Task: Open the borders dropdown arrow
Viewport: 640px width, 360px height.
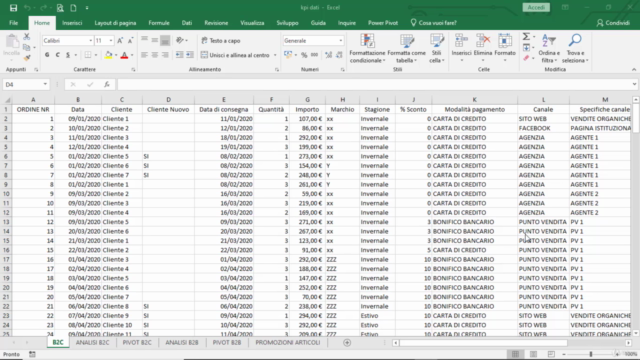Action: [x=96, y=55]
